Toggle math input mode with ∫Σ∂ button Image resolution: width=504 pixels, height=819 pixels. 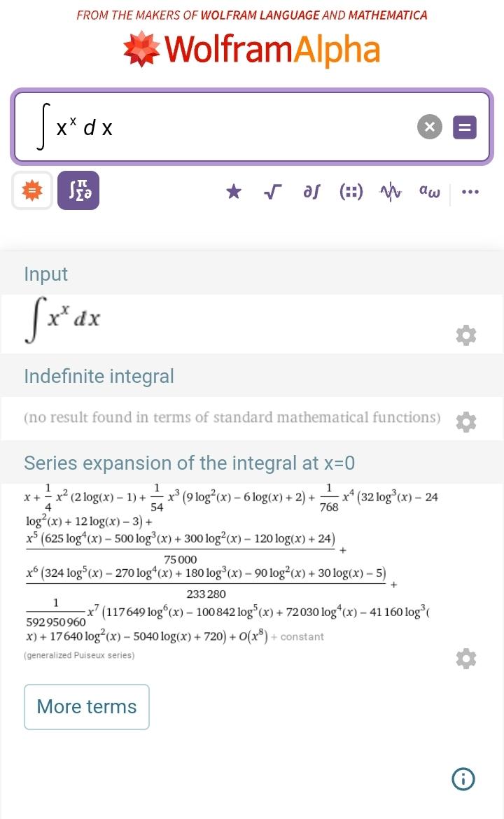coord(78,190)
